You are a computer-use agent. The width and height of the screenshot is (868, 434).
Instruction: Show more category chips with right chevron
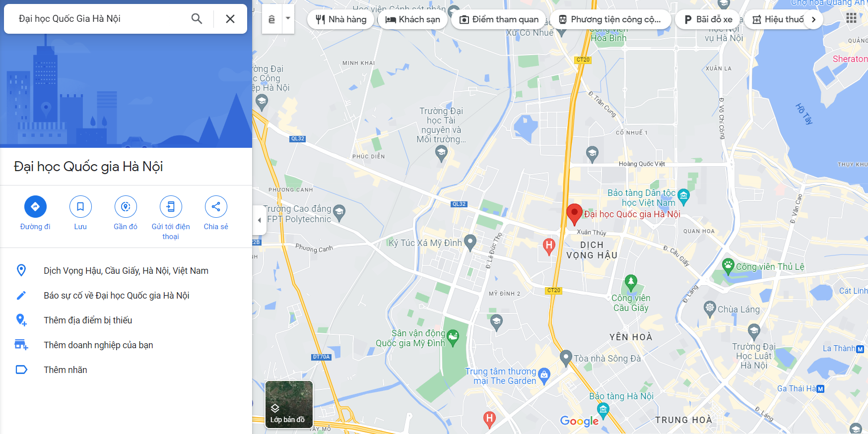tap(813, 19)
